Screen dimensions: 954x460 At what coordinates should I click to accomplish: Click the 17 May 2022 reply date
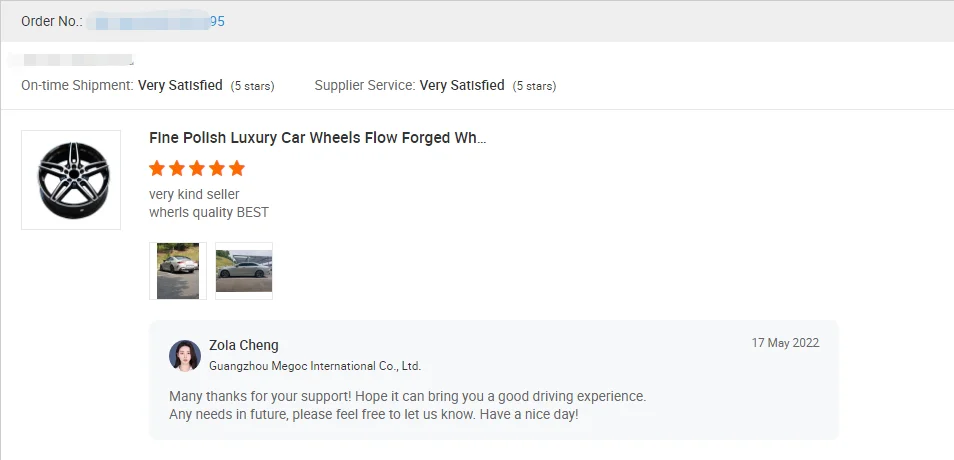point(785,343)
